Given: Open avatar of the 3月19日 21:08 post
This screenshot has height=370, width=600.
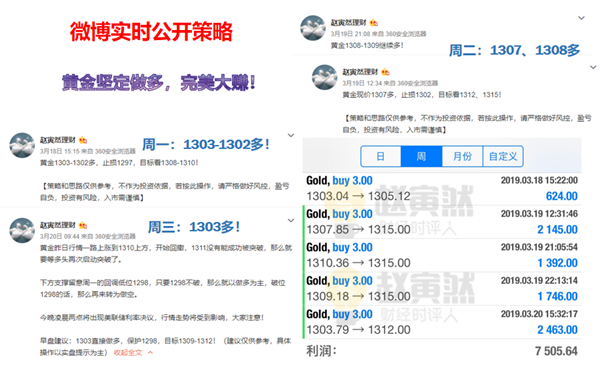Looking at the screenshot, I should coord(313,28).
